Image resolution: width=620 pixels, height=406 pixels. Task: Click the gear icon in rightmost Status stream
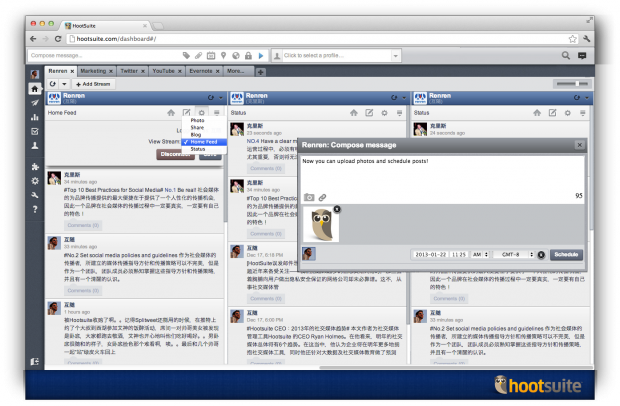pyautogui.click(x=568, y=113)
